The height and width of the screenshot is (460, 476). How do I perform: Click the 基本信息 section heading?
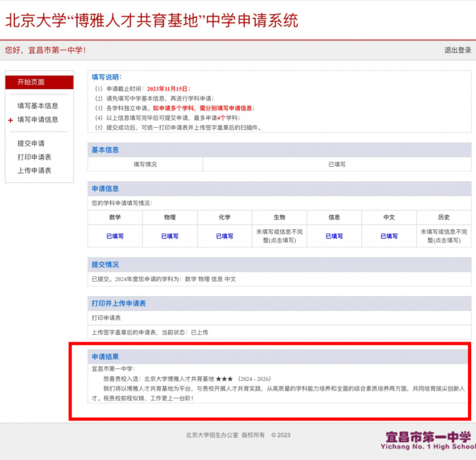coord(105,150)
